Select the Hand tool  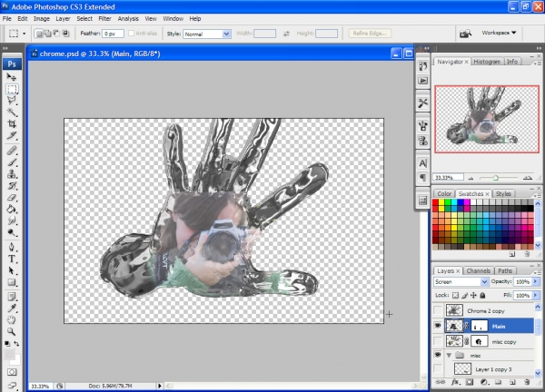(x=12, y=319)
